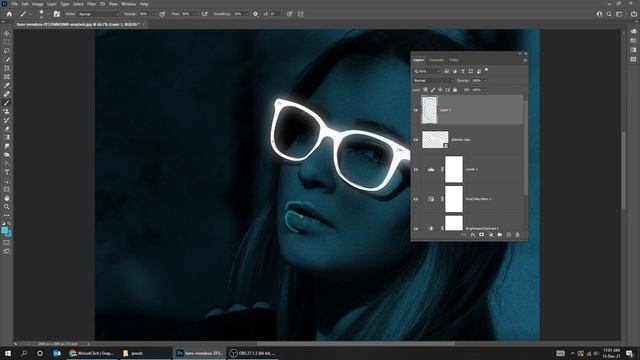The width and height of the screenshot is (640, 360).
Task: Create a new group folder icon
Action: [500, 235]
